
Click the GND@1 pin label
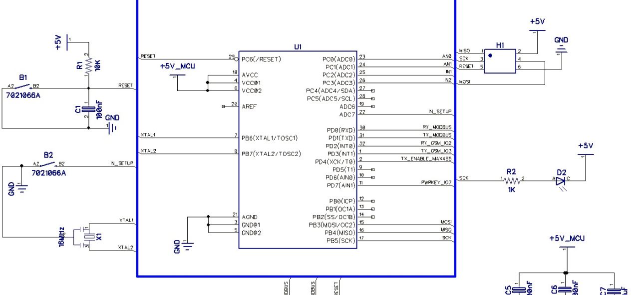click(251, 225)
